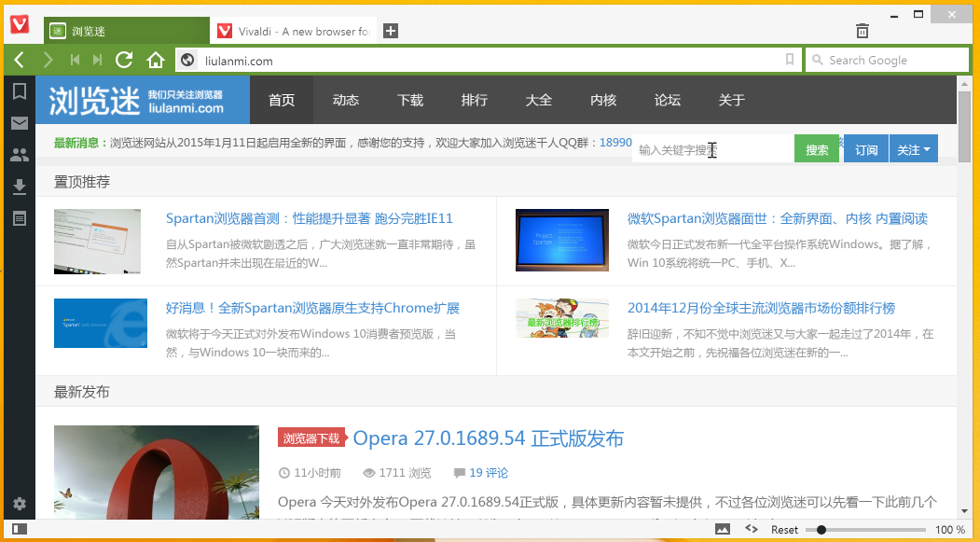Viewport: 980px width, 542px height.
Task: Reload the current page
Action: pyautogui.click(x=124, y=60)
